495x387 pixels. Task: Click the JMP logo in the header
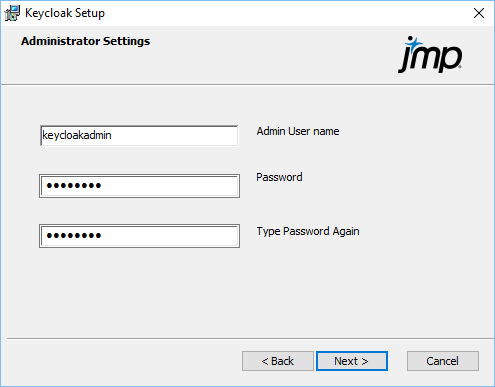tap(430, 55)
